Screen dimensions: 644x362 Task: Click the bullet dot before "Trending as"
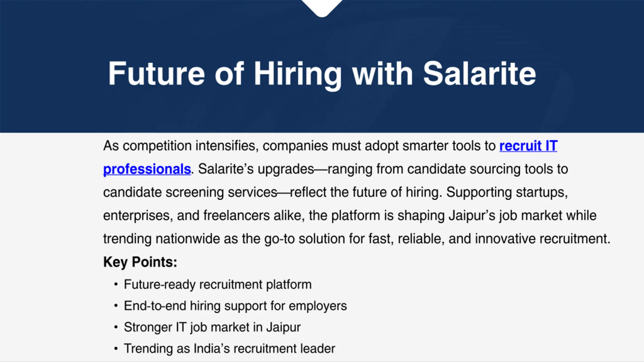[x=116, y=349]
